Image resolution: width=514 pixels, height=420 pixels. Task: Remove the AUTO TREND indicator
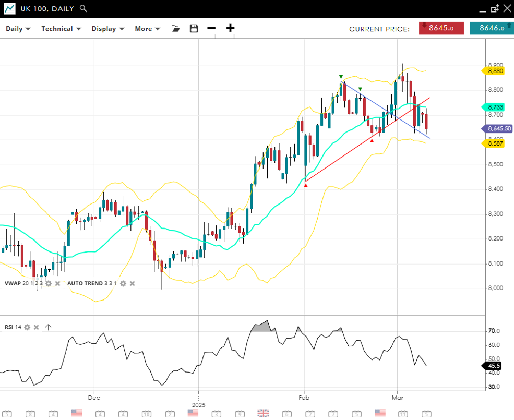(132, 283)
